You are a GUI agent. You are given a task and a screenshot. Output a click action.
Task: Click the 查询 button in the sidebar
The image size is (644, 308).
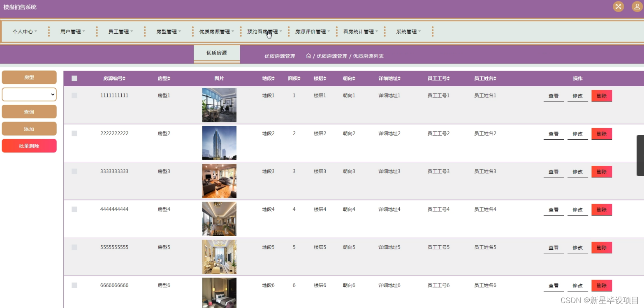pos(29,111)
